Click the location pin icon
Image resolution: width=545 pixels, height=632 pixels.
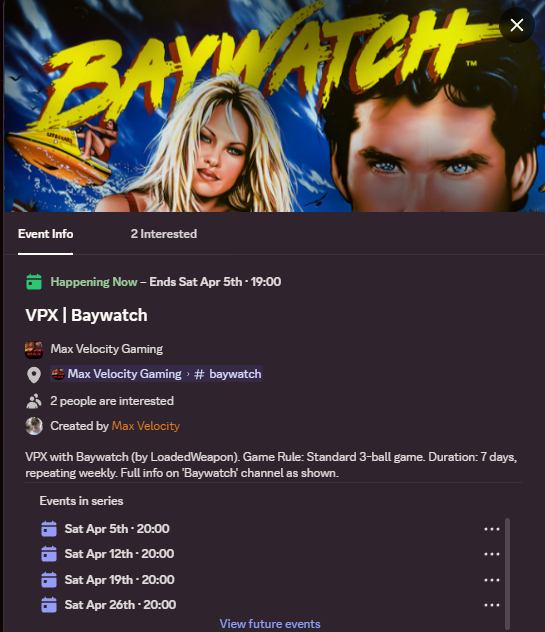(34, 375)
